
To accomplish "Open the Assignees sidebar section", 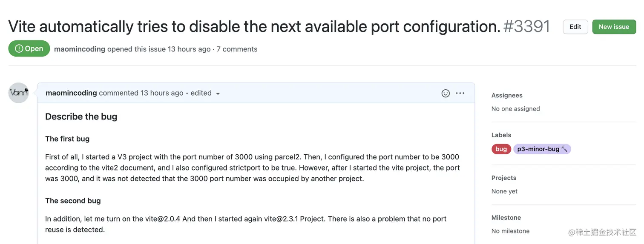I will point(507,96).
